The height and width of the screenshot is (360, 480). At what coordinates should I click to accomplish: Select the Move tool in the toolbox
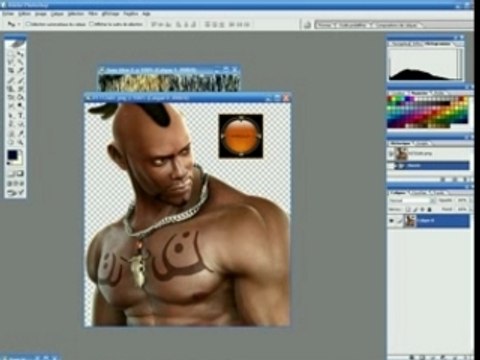pos(20,54)
